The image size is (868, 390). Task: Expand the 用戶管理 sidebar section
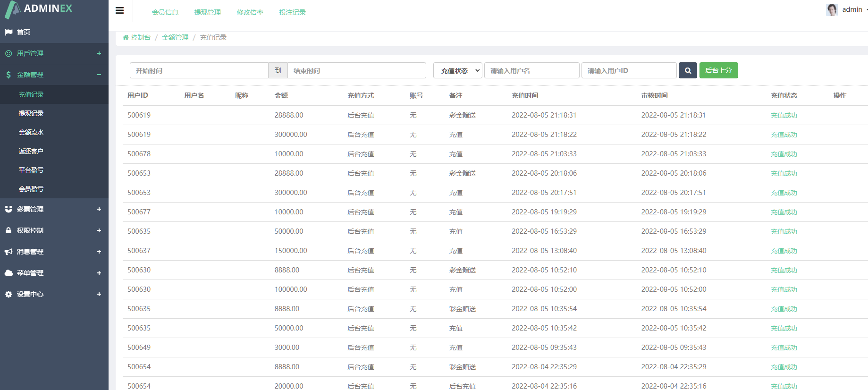[x=99, y=53]
